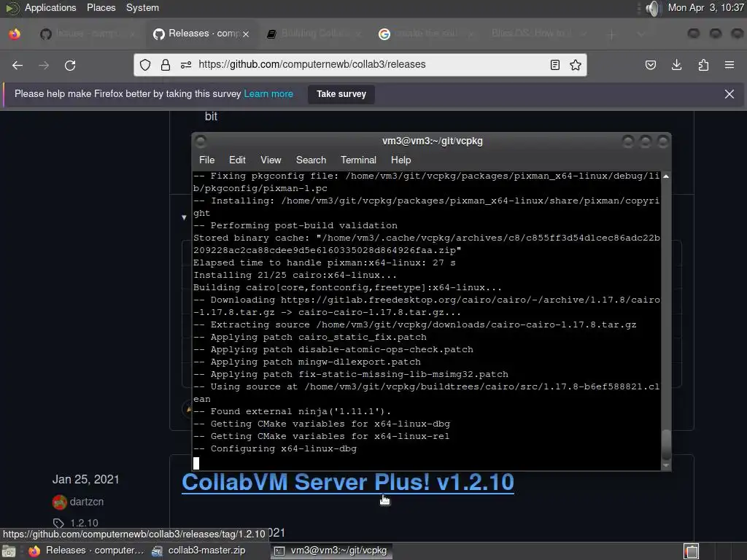Bookmark this page with the star icon
The image size is (747, 560).
(576, 65)
